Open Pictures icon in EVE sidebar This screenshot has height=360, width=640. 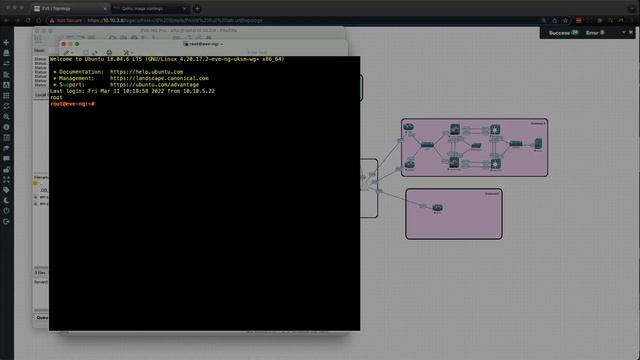(x=6, y=85)
